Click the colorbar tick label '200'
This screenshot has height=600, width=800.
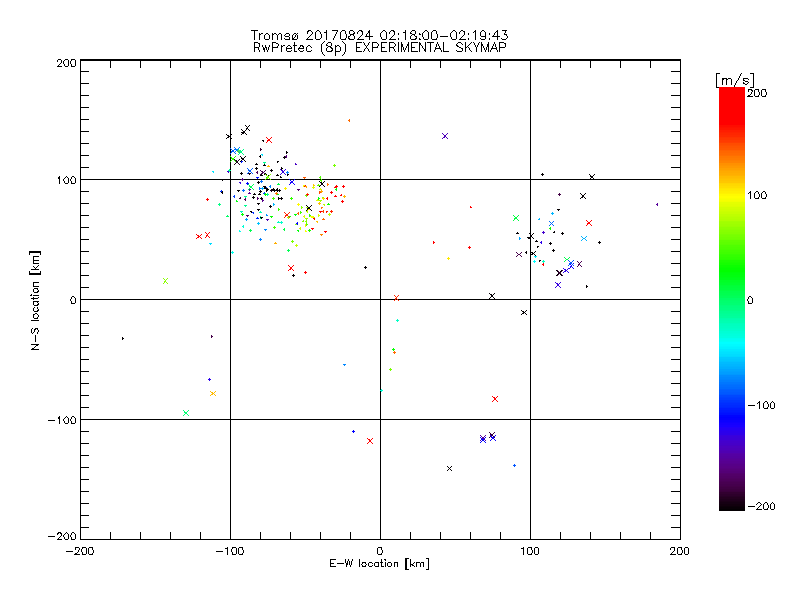(x=757, y=93)
